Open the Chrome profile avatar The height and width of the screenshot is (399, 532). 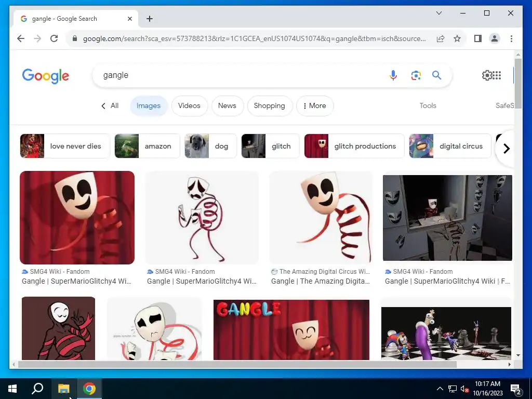[x=495, y=38]
